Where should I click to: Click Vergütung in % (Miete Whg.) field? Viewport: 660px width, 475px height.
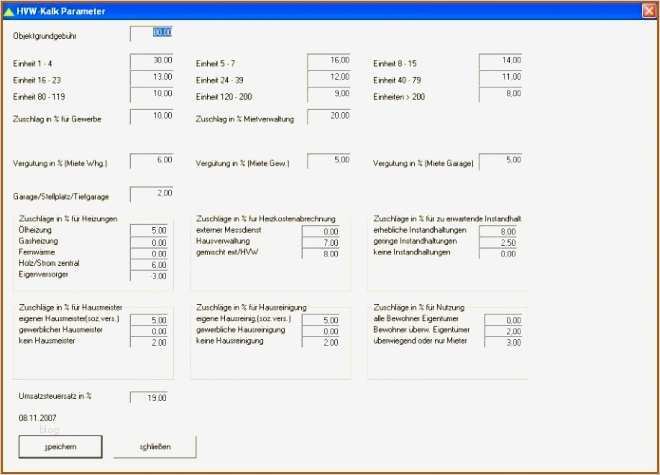(152, 161)
